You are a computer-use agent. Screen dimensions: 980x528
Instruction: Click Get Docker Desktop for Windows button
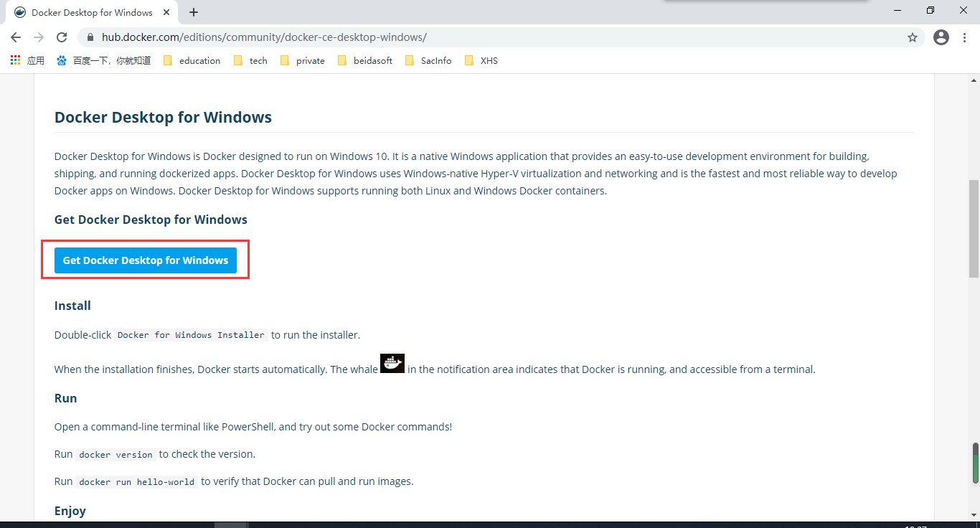point(146,260)
